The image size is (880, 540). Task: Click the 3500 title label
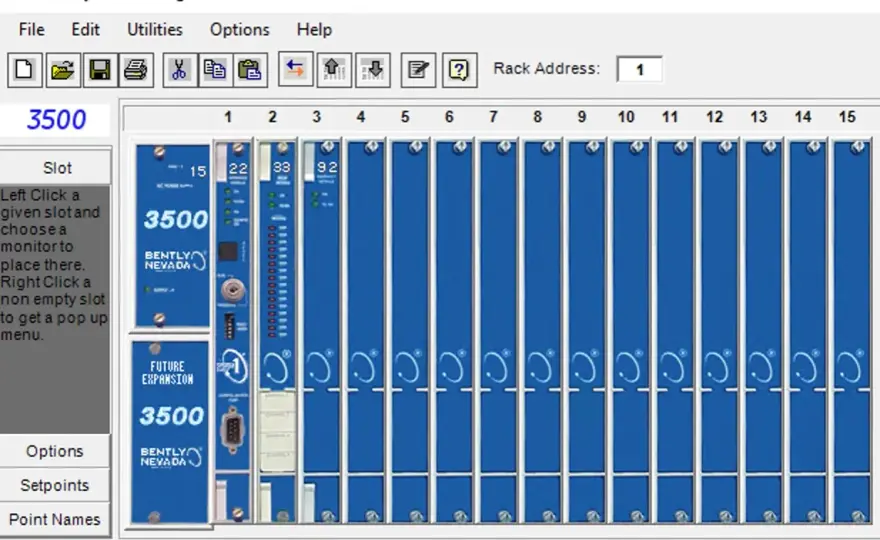pos(56,120)
